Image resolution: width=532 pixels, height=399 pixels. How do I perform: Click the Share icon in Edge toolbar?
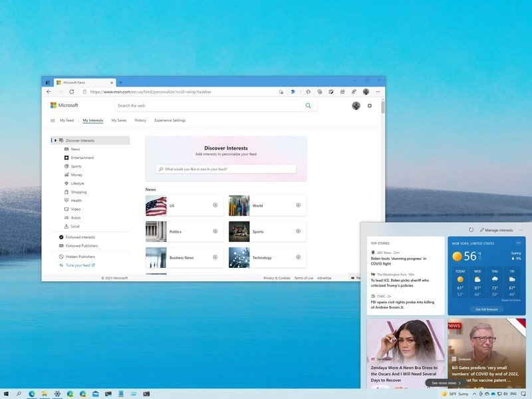click(342, 92)
